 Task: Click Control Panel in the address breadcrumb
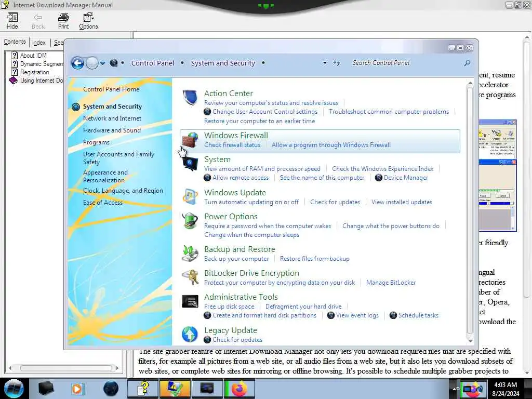[x=152, y=63]
